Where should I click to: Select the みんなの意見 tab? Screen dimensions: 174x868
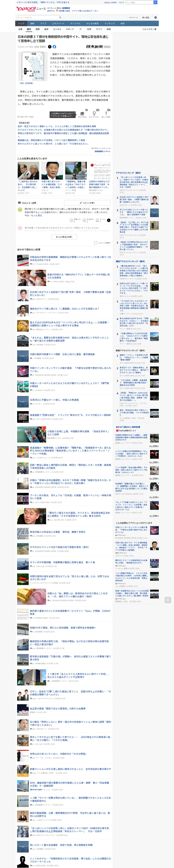tap(92, 24)
